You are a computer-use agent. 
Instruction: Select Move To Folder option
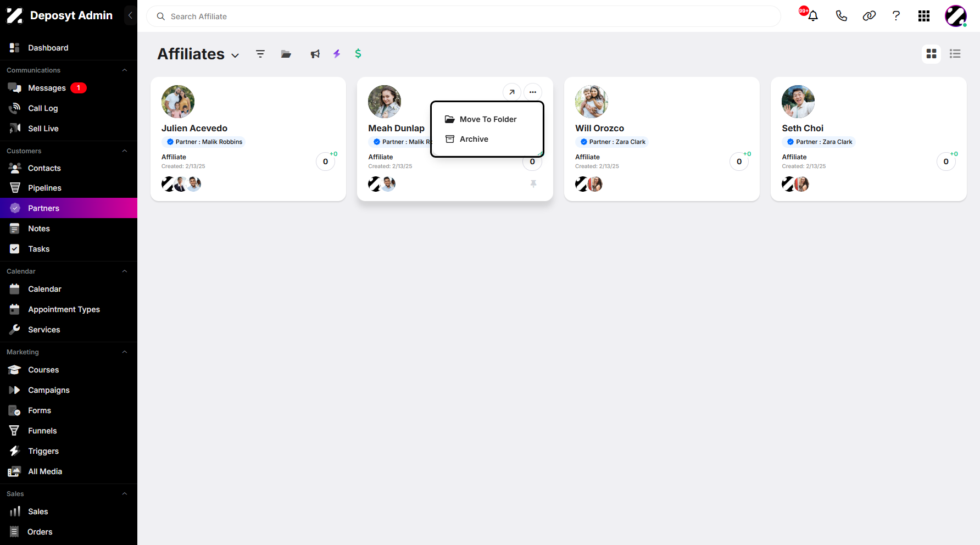point(488,119)
